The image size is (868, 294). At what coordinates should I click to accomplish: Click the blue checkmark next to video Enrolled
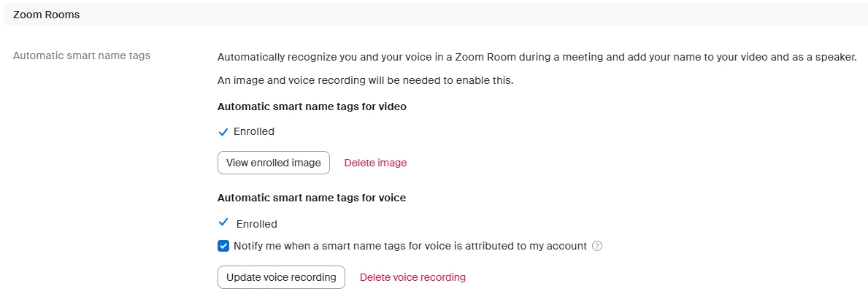click(x=223, y=132)
